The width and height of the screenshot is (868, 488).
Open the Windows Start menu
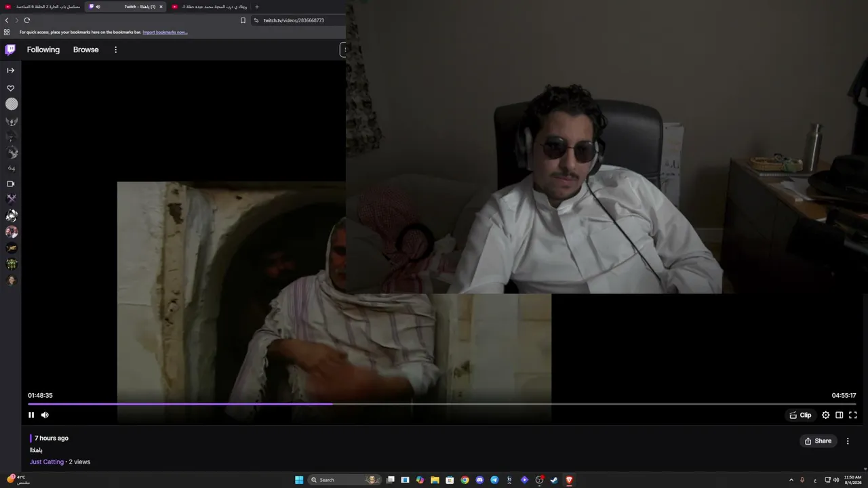point(299,480)
